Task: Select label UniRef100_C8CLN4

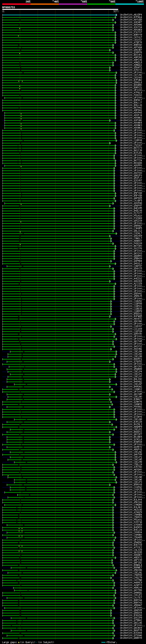Action: pyautogui.click(x=131, y=352)
